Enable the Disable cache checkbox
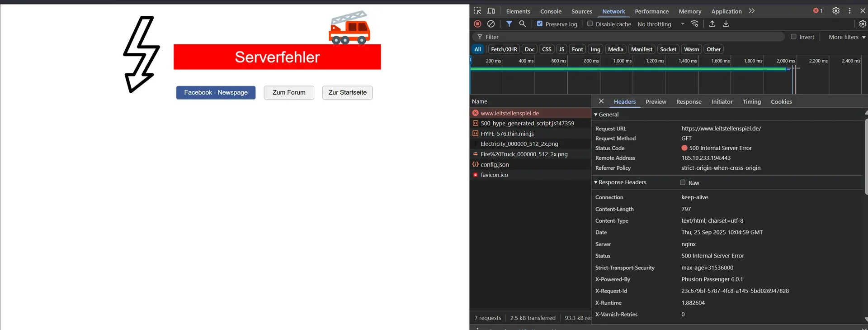This screenshot has height=330, width=868. [x=590, y=24]
